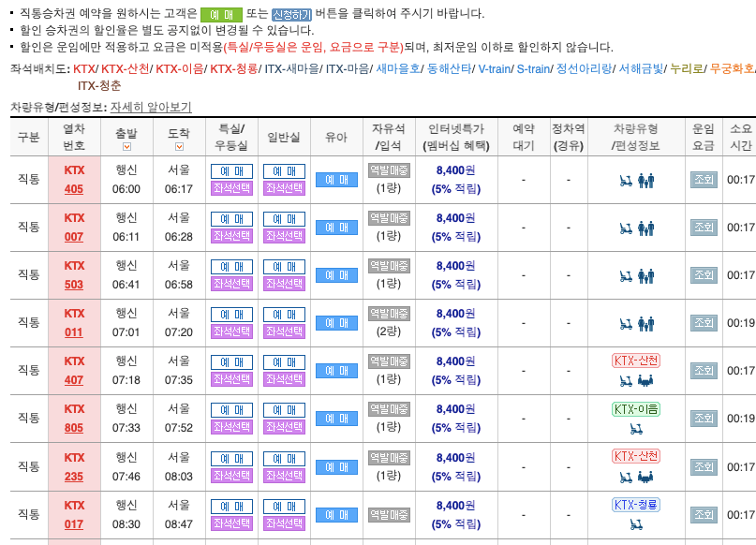Click KTX-산천 badge in KTX 407 row
Viewport: 756px width, 545px height.
pos(636,361)
